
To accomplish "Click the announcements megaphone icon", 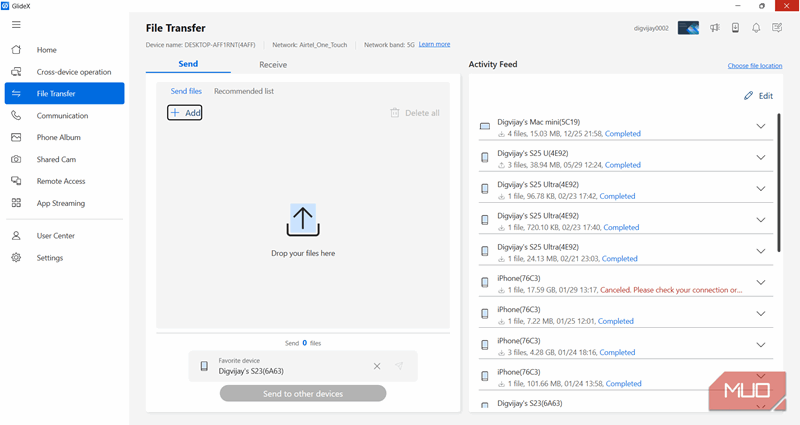I will [714, 28].
